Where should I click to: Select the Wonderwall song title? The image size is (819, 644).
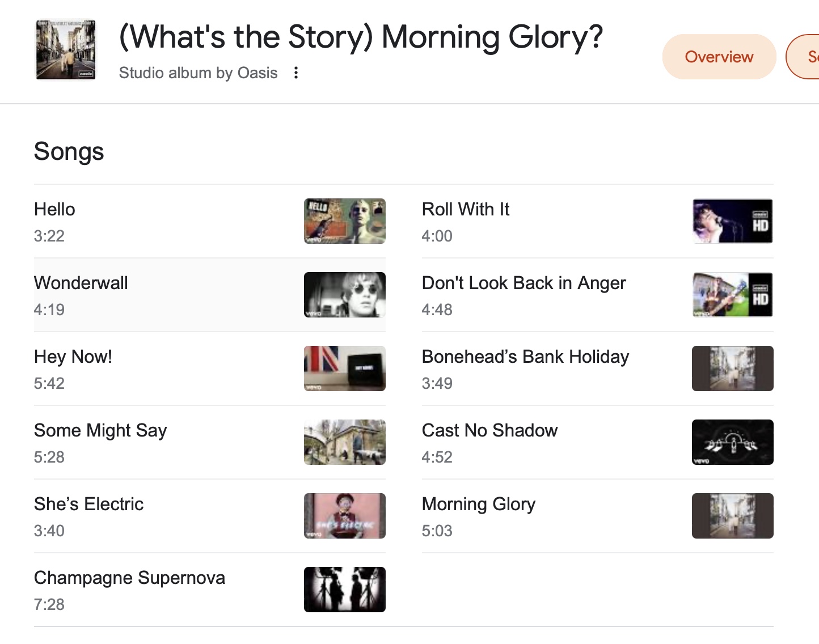(81, 283)
